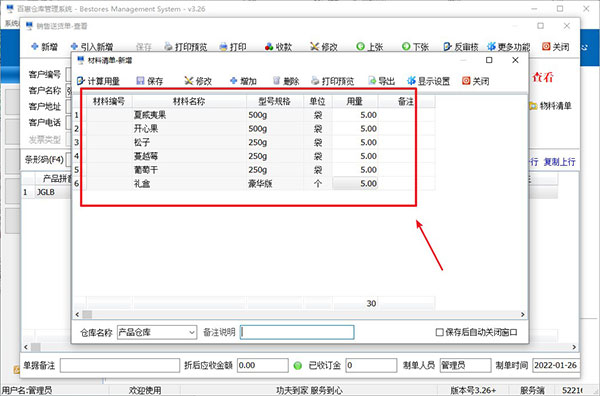Image resolution: width=600 pixels, height=396 pixels.
Task: Click the 备注 column header in 材料清单
Action: click(x=406, y=101)
